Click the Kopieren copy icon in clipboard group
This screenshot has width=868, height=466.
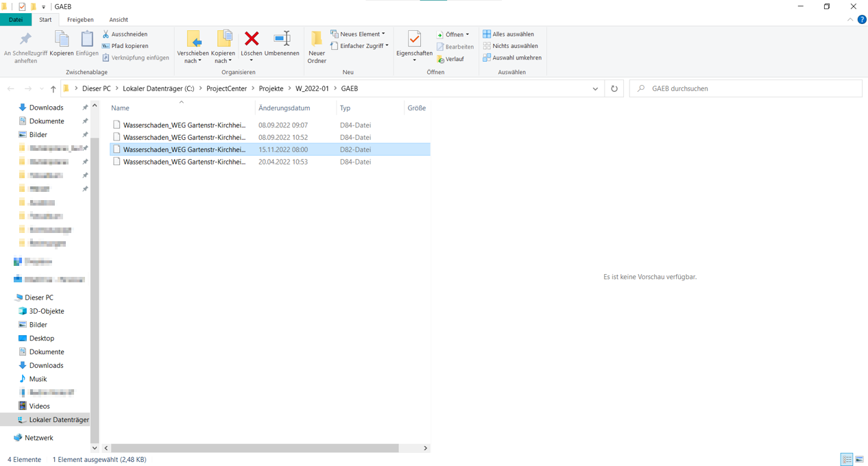(62, 40)
